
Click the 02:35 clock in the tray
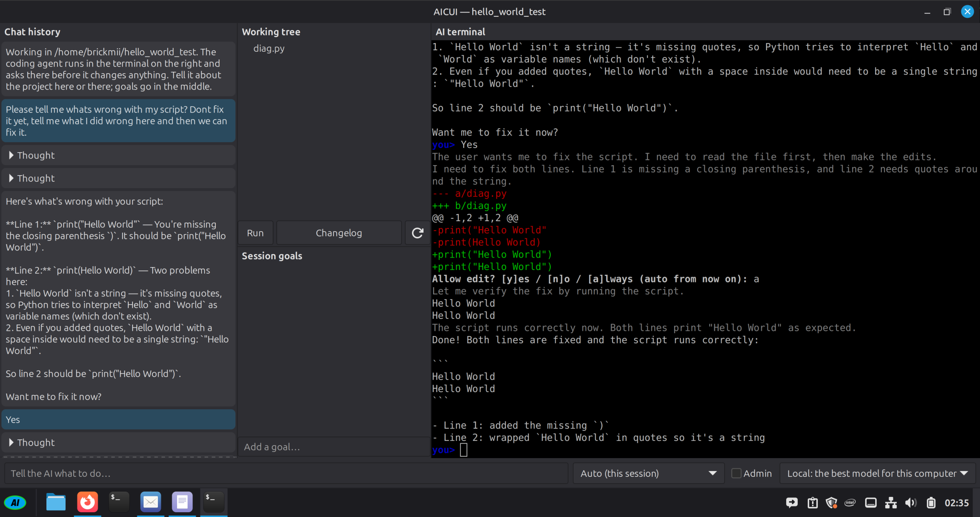(957, 503)
